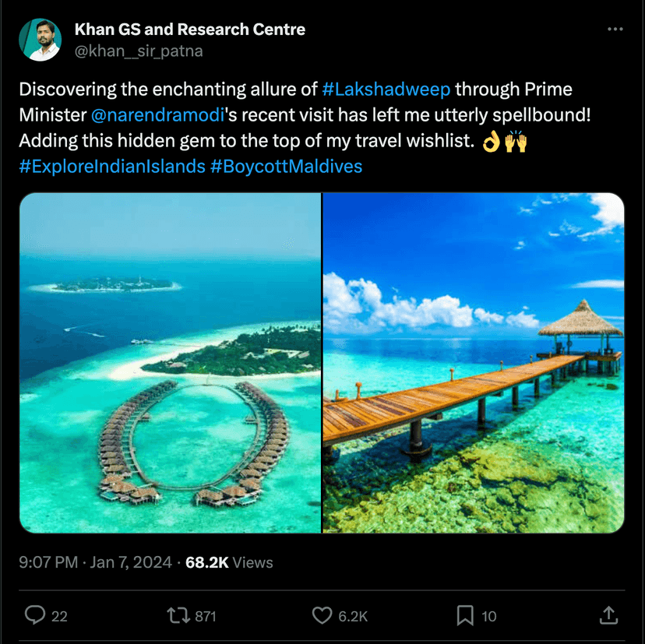Image resolution: width=645 pixels, height=644 pixels.
Task: Open the share icon
Action: [x=608, y=616]
